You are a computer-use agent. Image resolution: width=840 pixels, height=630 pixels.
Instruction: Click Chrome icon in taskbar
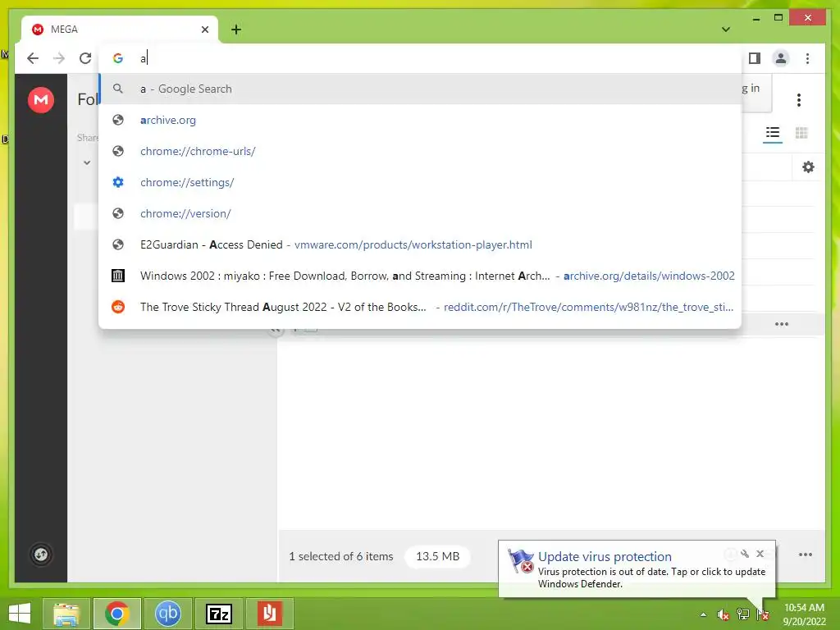click(x=117, y=614)
